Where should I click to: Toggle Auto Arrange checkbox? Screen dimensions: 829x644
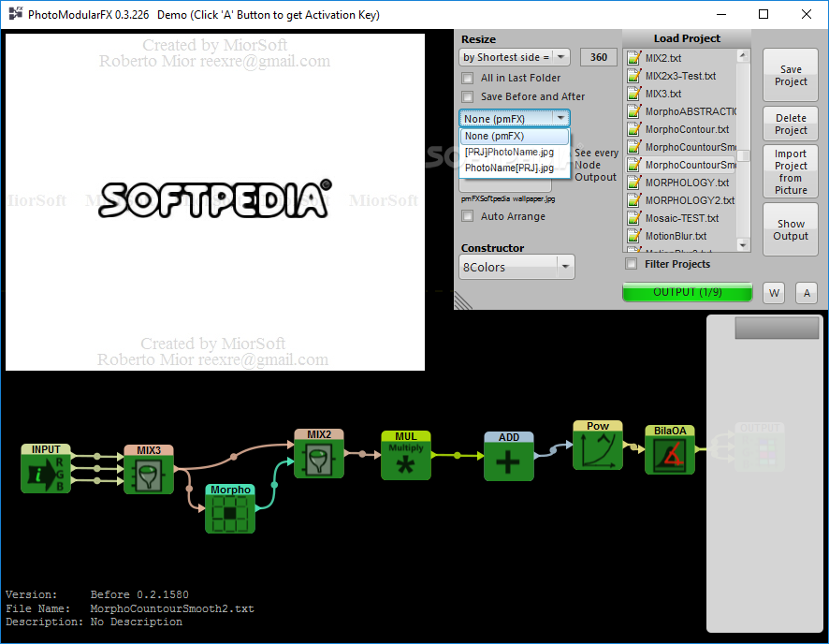[x=468, y=216]
